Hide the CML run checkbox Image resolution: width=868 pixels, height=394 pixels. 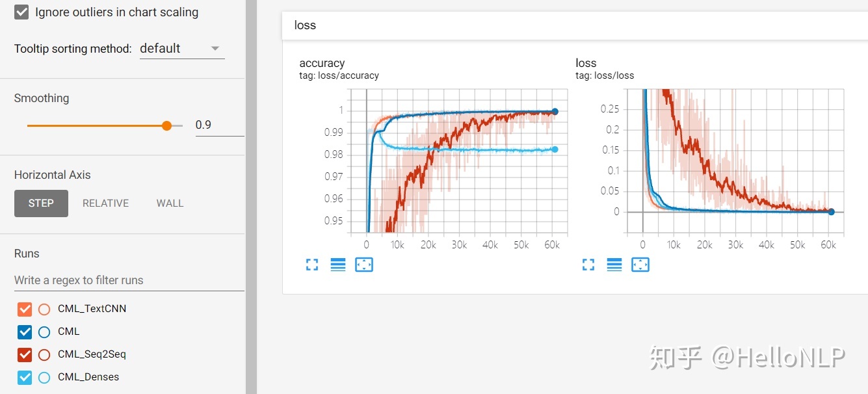[x=25, y=332]
